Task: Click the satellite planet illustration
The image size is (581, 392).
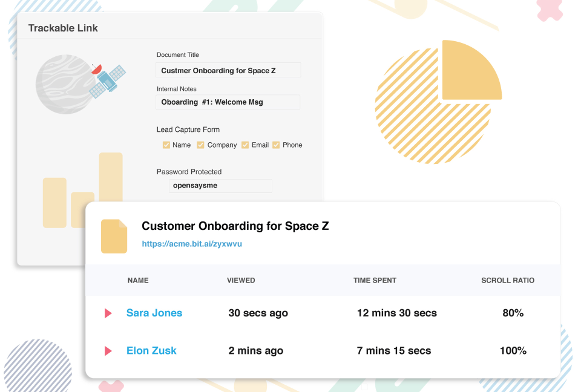Action: (x=80, y=85)
